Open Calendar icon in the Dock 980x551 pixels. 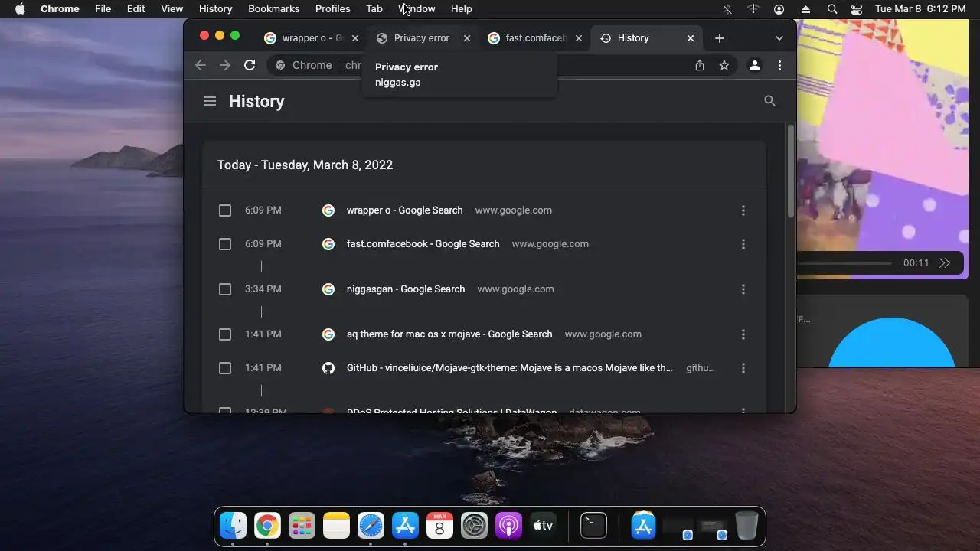439,526
